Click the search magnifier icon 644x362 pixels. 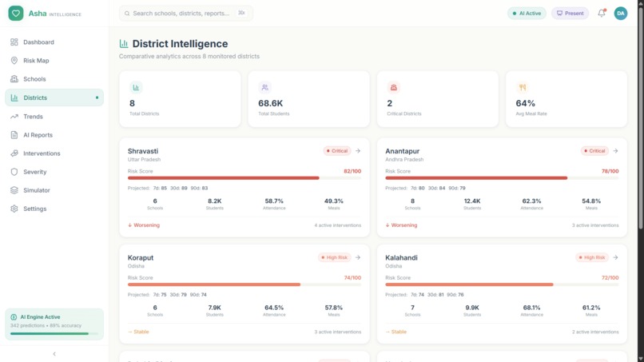pyautogui.click(x=127, y=13)
